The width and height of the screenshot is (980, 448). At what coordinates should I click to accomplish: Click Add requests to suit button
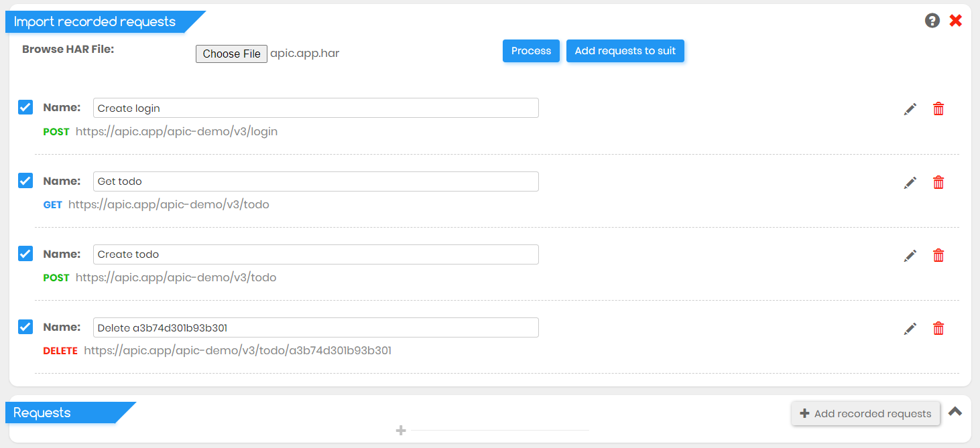click(x=625, y=51)
